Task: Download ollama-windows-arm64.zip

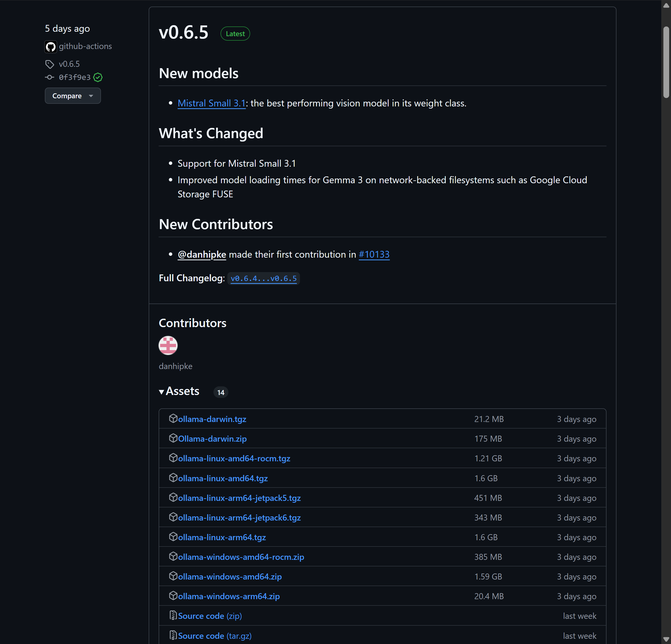Action: (x=229, y=597)
